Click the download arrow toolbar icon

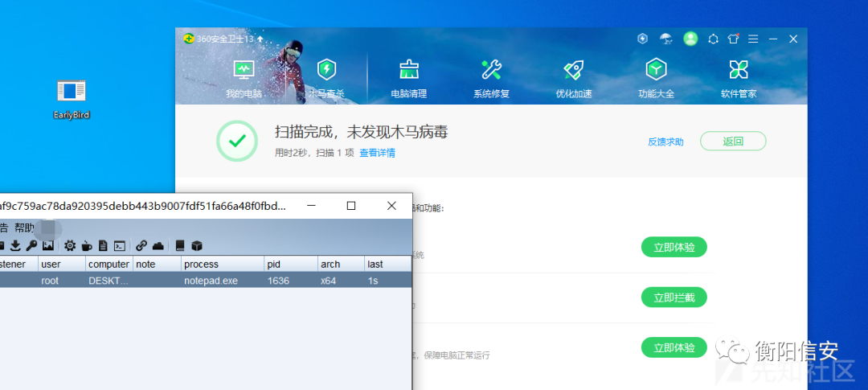(x=15, y=245)
